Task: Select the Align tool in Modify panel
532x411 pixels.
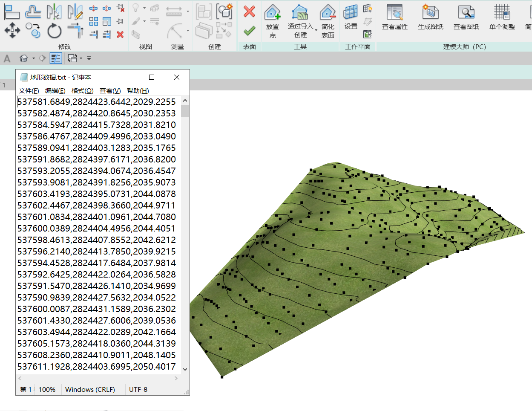Action: pyautogui.click(x=12, y=12)
